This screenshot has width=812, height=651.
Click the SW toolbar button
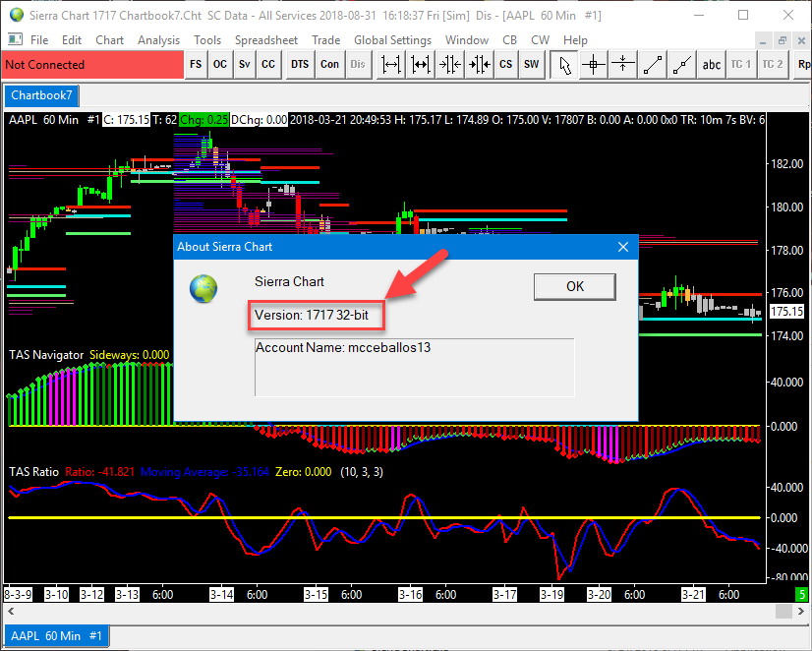point(531,65)
